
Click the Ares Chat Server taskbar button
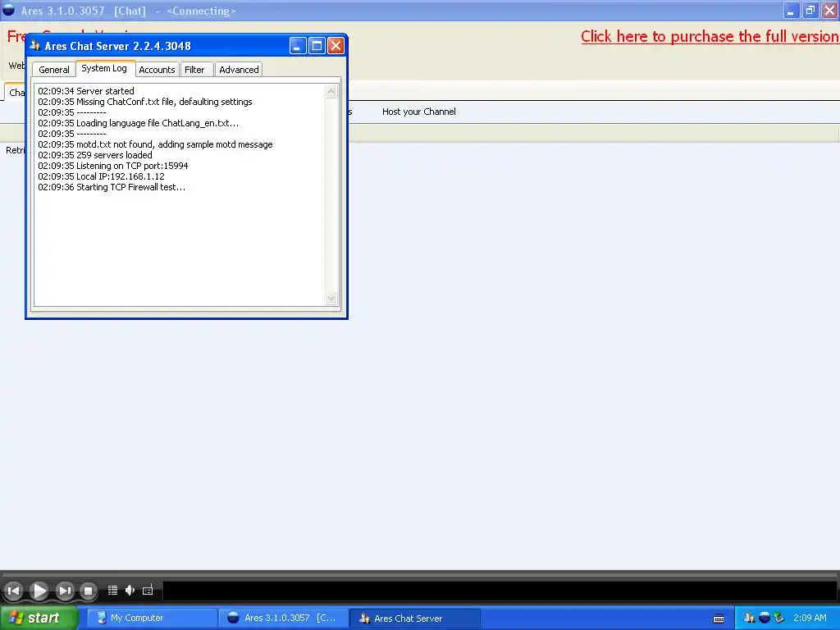(414, 619)
